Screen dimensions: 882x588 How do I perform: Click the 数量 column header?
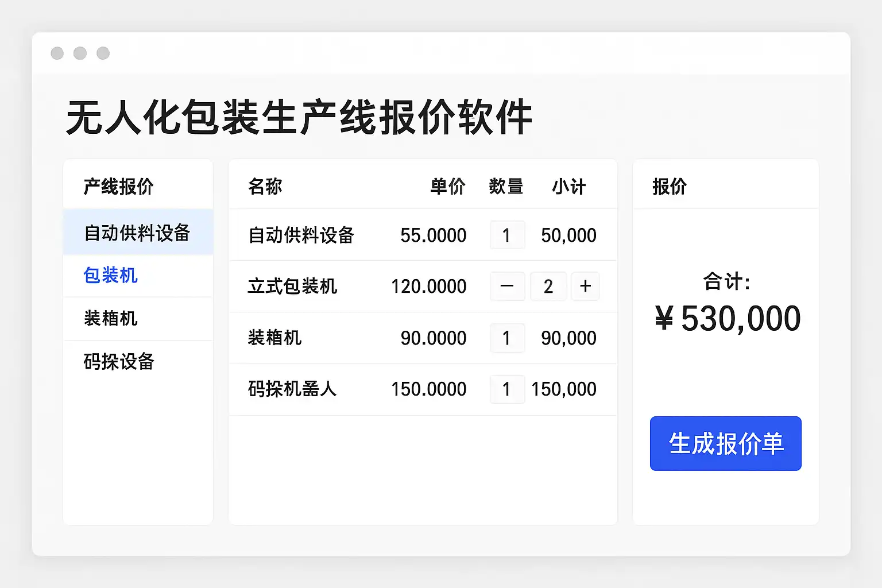pyautogui.click(x=506, y=186)
